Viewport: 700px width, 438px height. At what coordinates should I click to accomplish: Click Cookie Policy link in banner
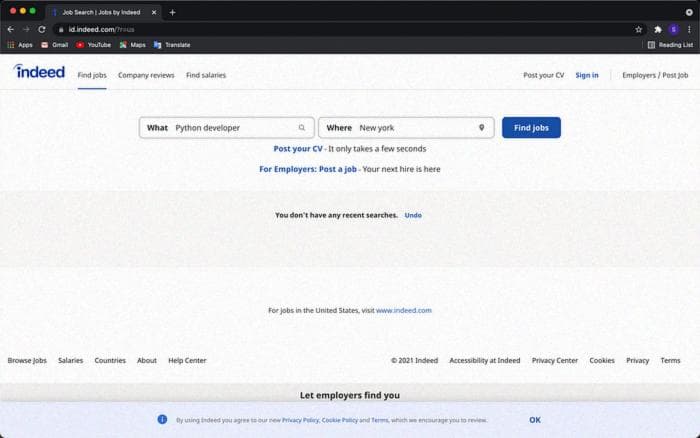tap(339, 420)
